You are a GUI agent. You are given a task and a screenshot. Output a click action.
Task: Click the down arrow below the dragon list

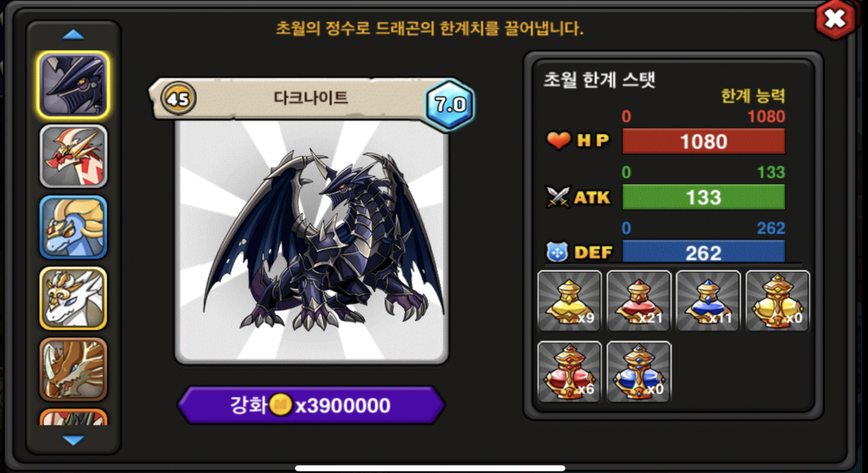(x=73, y=440)
